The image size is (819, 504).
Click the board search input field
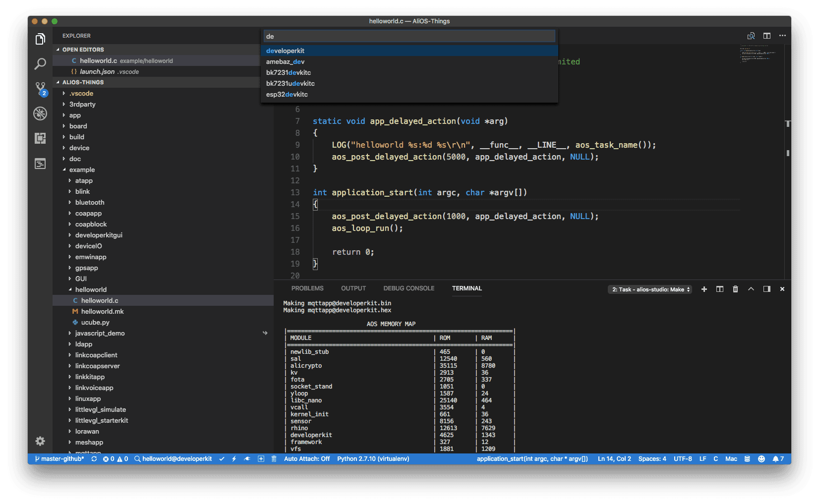(x=409, y=36)
